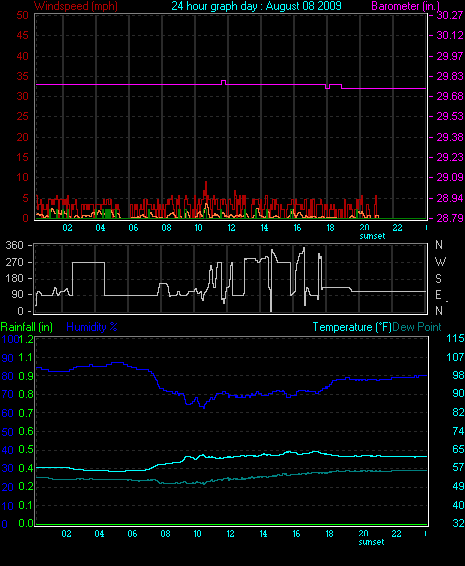Click the Rainfall (in) legend label
465x566 pixels.
(27, 327)
